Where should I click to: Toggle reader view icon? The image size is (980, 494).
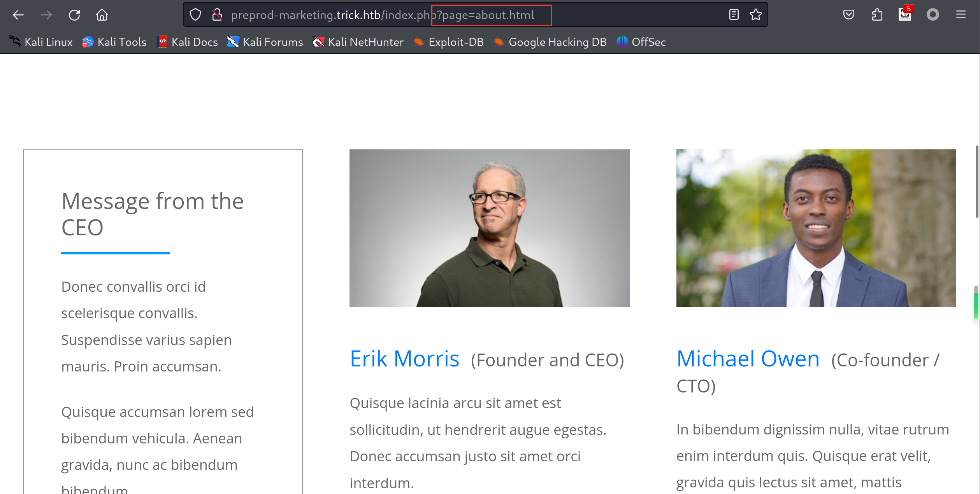pyautogui.click(x=734, y=15)
